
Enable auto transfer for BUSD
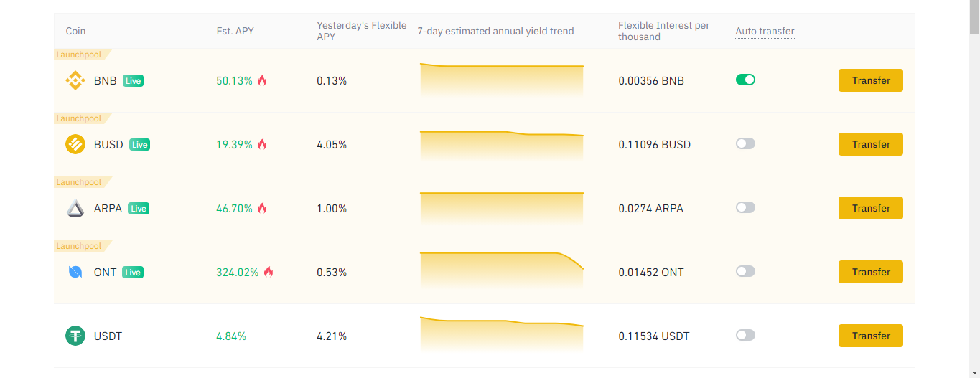[x=745, y=143]
